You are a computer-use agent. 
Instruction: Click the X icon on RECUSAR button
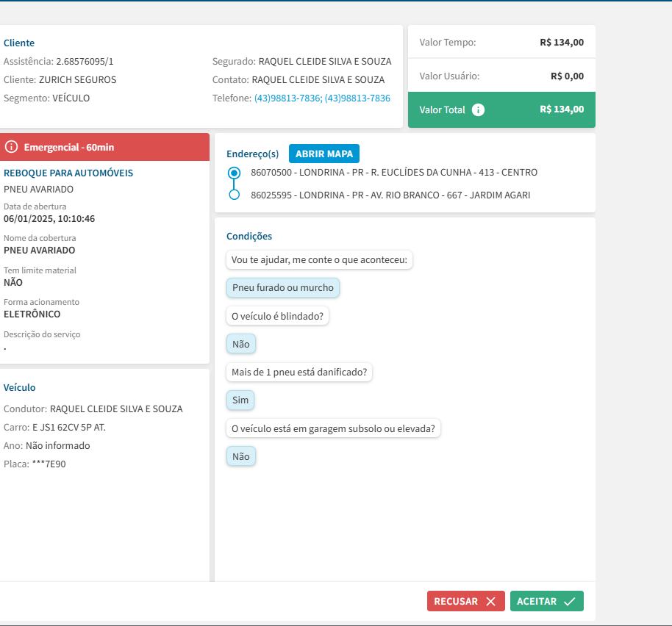pos(490,601)
